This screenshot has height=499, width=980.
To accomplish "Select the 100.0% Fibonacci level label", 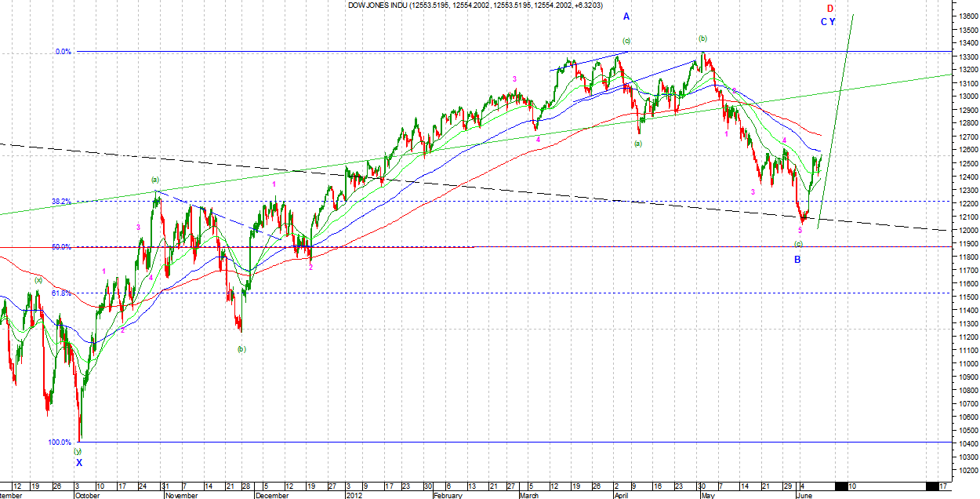I will (60, 443).
